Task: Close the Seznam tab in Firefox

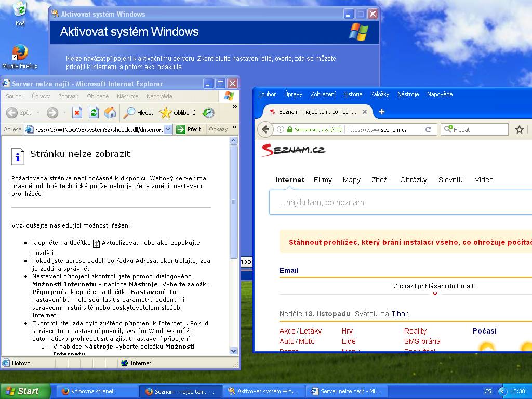Action: click(x=364, y=112)
